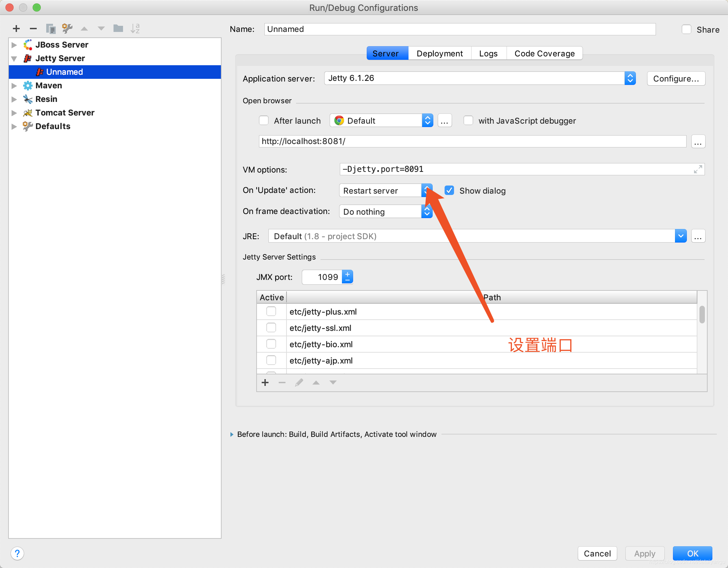Sort configurations alphabetically

135,29
